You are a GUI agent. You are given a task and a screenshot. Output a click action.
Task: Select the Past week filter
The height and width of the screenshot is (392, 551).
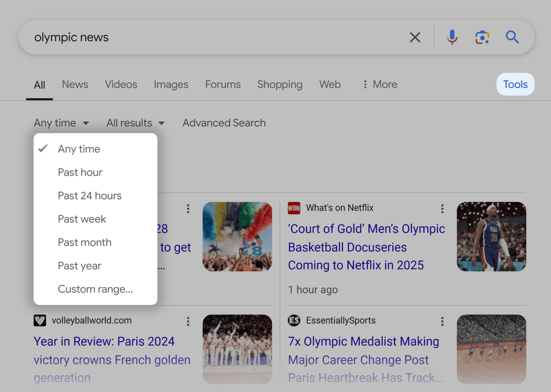click(x=82, y=219)
